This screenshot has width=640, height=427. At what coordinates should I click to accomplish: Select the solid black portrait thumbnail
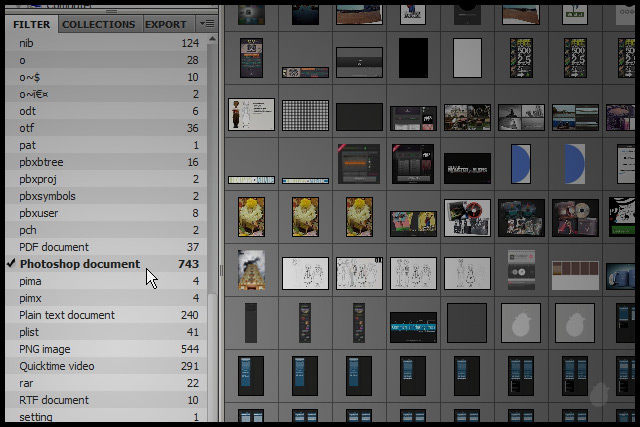coord(413,59)
